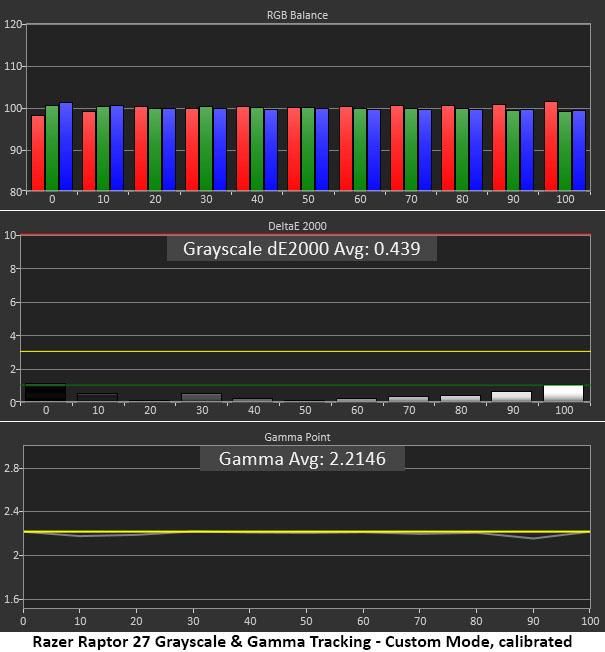Click the "4" y-axis label in DeltaE chart
This screenshot has width=605, height=652.
13,336
